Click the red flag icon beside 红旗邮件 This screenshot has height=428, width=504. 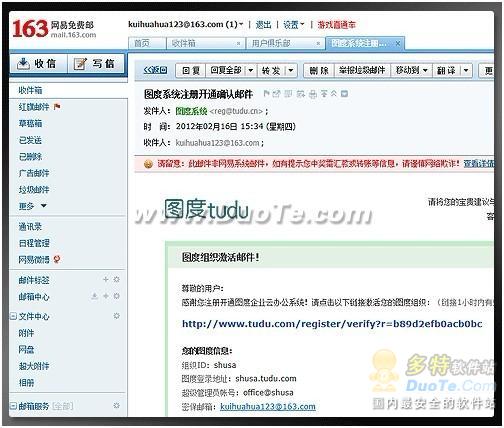click(57, 107)
